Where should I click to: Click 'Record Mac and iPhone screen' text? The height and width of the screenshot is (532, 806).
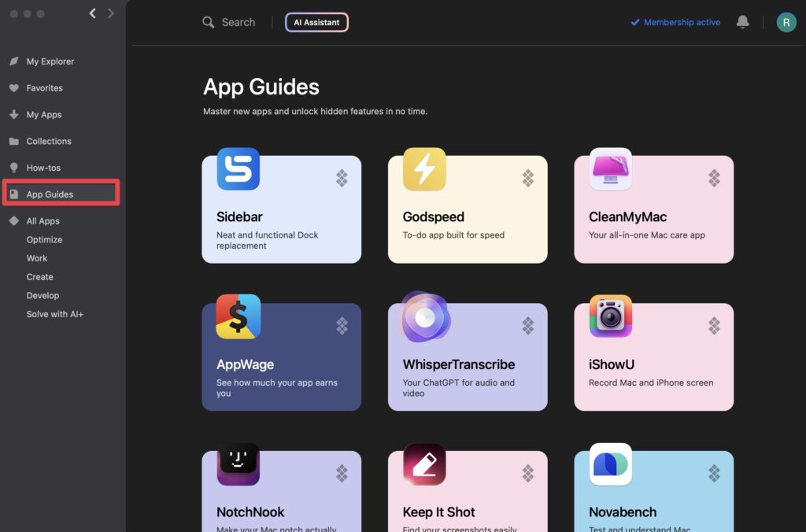coord(651,382)
